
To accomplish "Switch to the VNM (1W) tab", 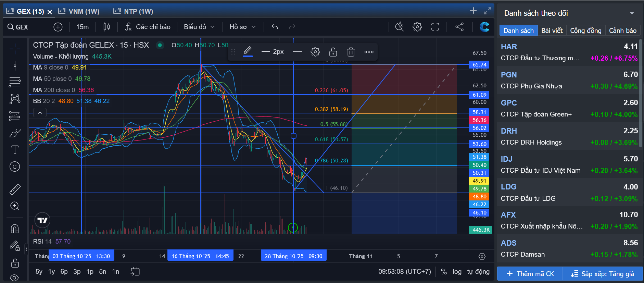I will click(x=79, y=11).
